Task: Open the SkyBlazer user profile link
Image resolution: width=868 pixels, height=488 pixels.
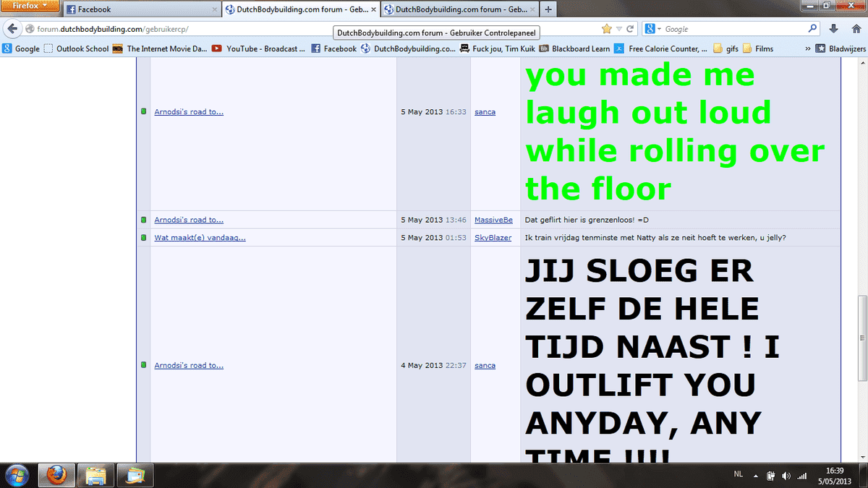Action: point(493,238)
